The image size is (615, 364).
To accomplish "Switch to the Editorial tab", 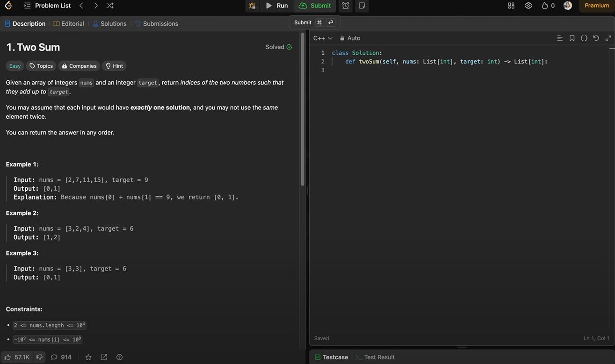I will (68, 24).
